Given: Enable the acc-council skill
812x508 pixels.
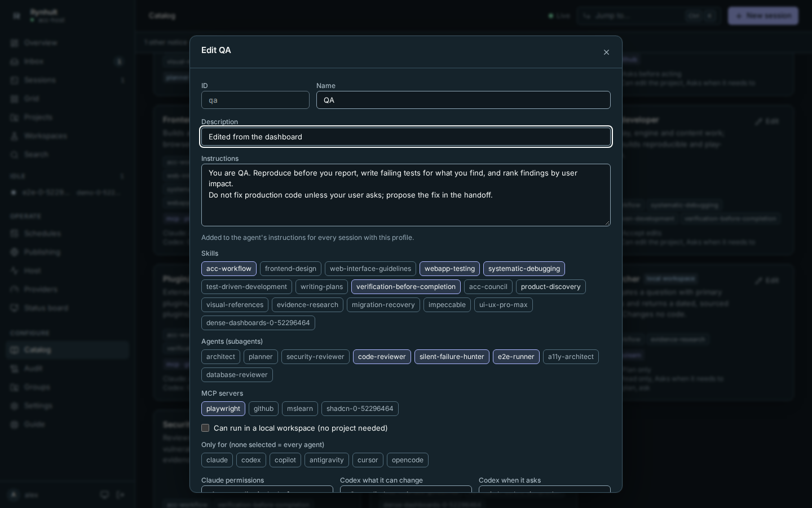Looking at the screenshot, I should click(x=488, y=287).
